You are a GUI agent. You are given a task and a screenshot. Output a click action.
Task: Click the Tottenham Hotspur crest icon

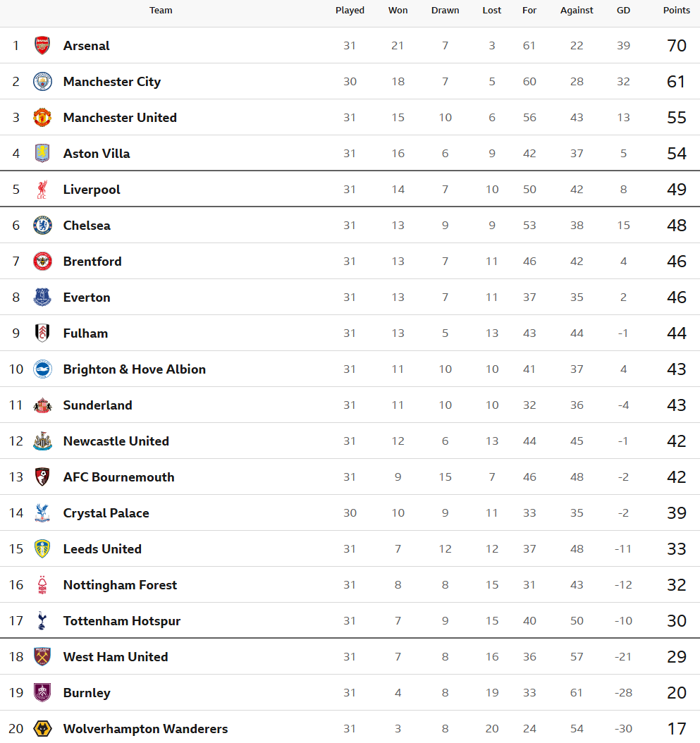tap(42, 621)
